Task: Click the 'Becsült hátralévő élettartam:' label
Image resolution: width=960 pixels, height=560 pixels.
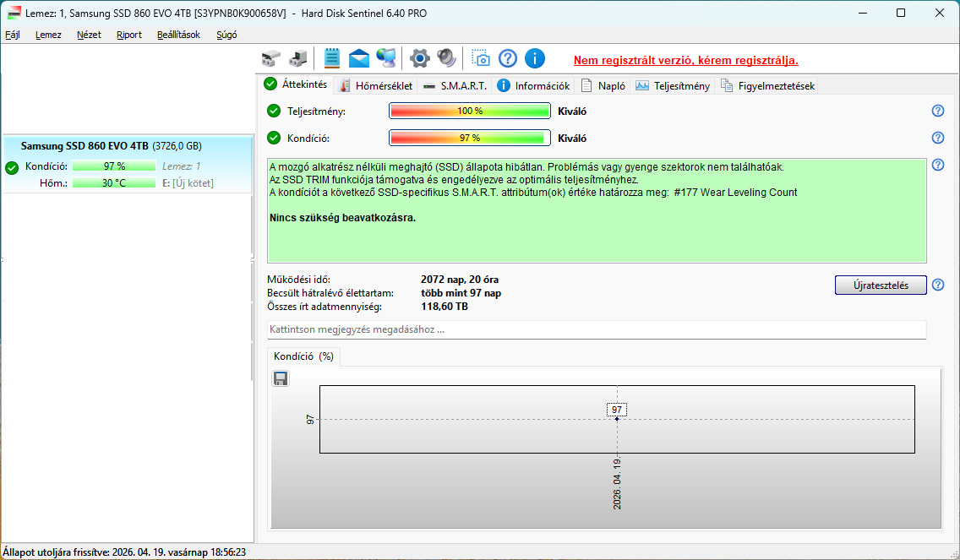Action: 330,293
